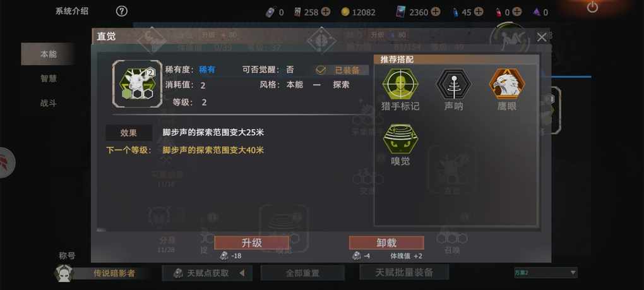The image size is (644, 290).
Task: Select the 嗅觉 smell talent icon
Action: pyautogui.click(x=400, y=139)
